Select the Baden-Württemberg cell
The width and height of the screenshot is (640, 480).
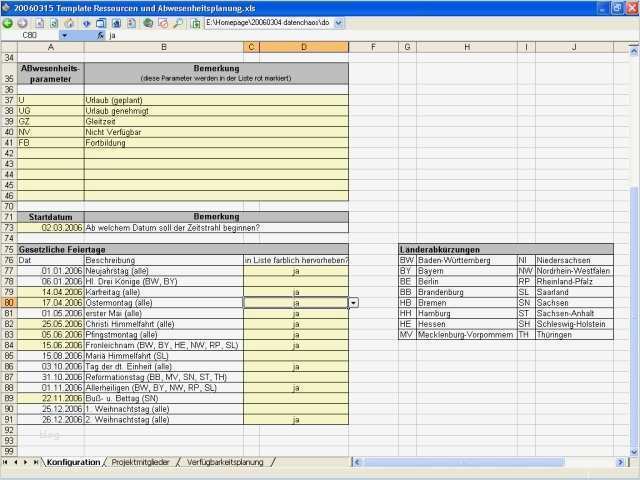[467, 260]
